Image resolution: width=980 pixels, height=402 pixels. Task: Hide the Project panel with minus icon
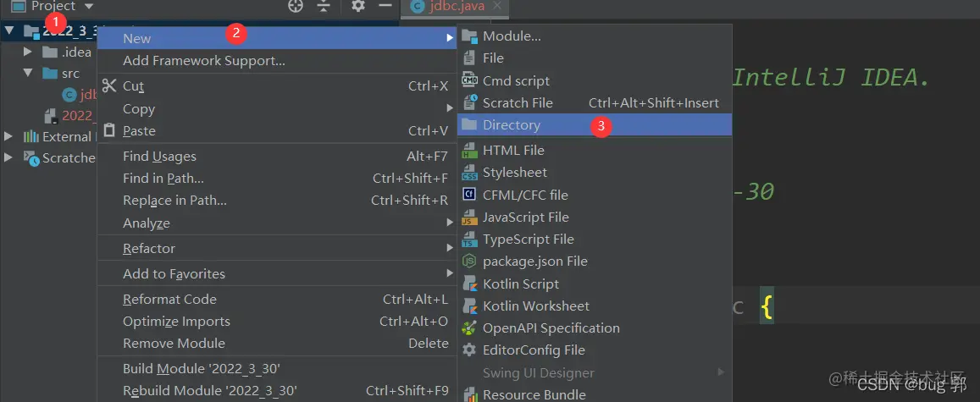[385, 6]
